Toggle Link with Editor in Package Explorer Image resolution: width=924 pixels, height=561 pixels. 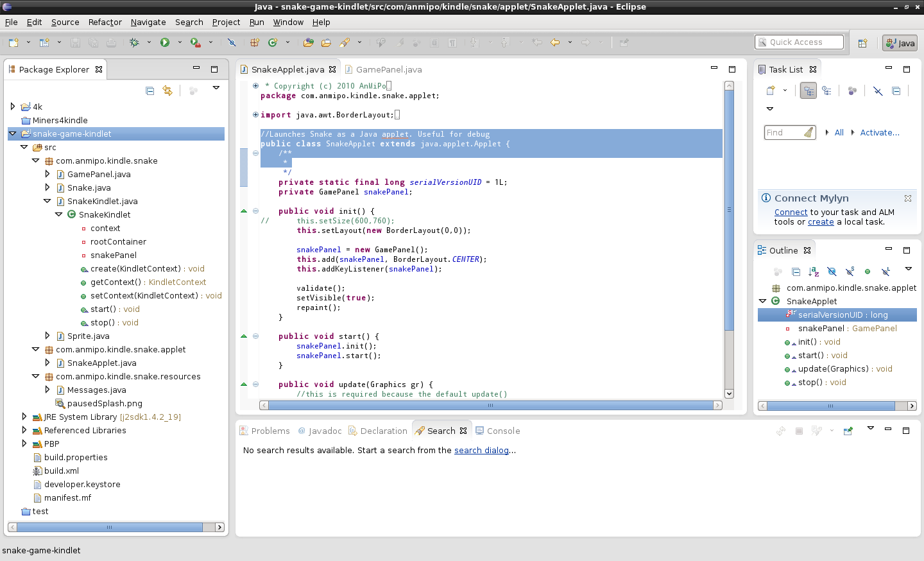(167, 91)
